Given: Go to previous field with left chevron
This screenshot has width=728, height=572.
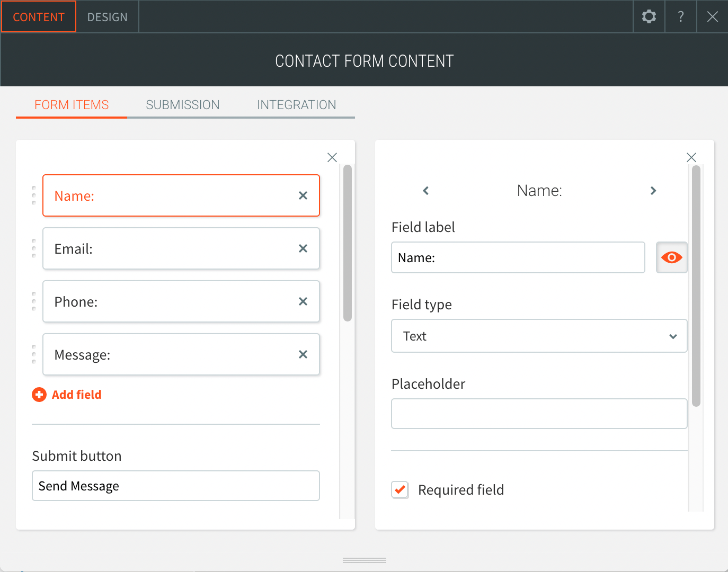Looking at the screenshot, I should point(426,191).
